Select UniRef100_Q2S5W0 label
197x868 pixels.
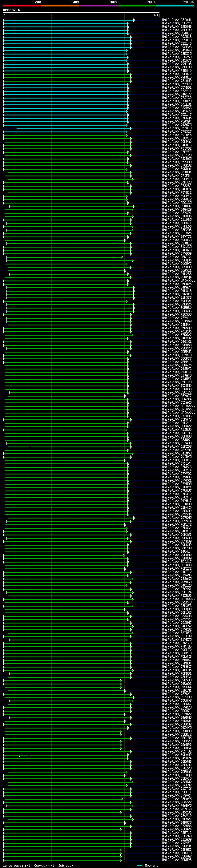click(x=176, y=782)
